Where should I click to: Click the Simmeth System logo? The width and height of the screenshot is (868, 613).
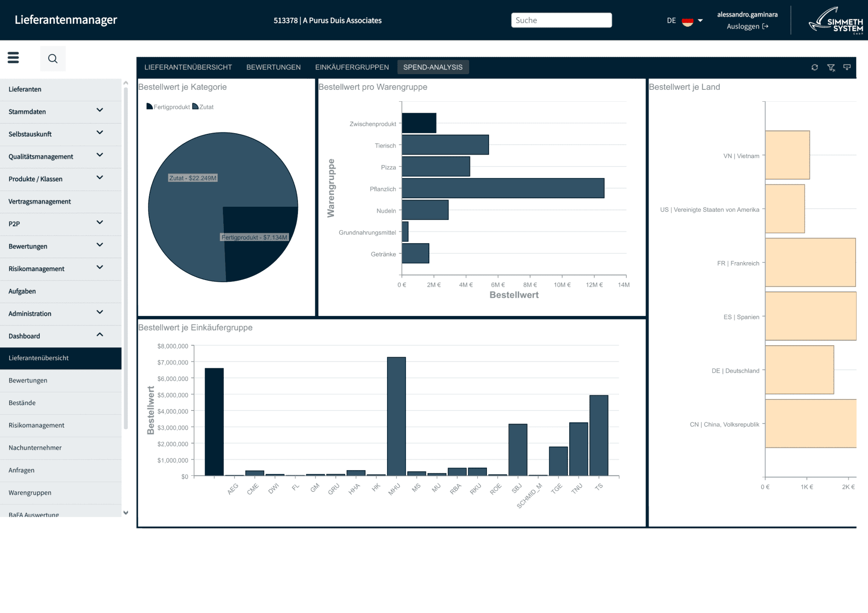[x=835, y=20]
